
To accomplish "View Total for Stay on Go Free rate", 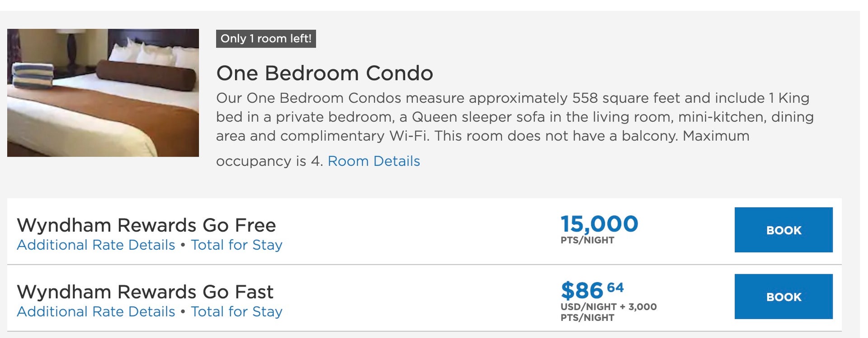I will (x=237, y=245).
